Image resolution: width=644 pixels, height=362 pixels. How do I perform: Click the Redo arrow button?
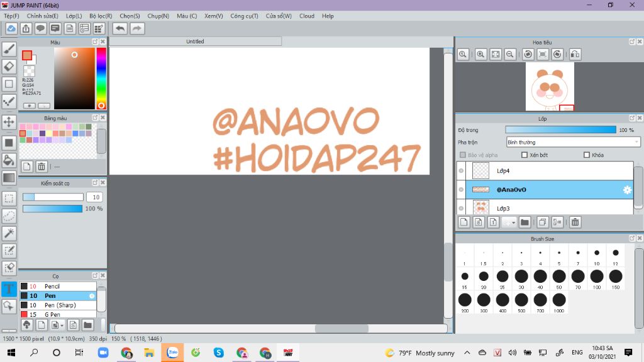[137, 28]
